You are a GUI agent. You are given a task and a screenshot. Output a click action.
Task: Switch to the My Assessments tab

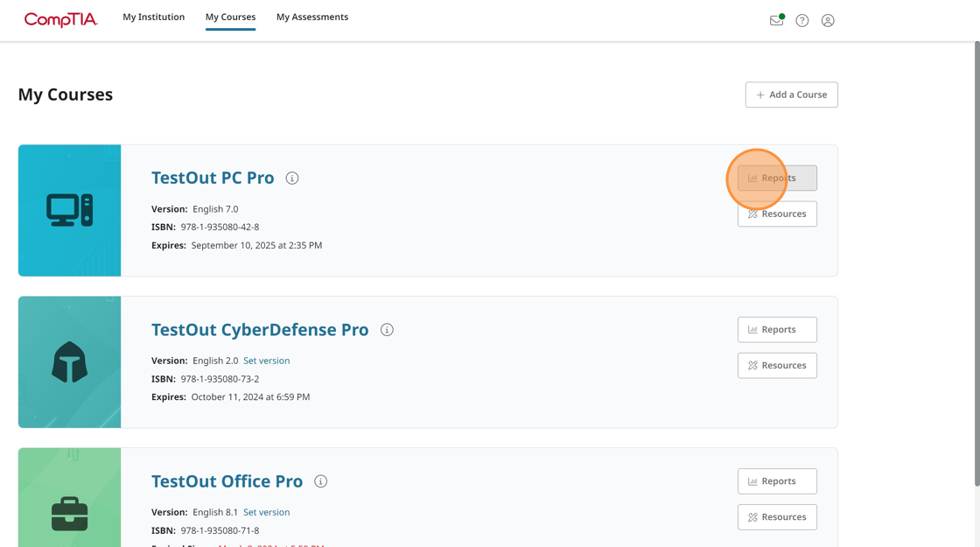(312, 18)
